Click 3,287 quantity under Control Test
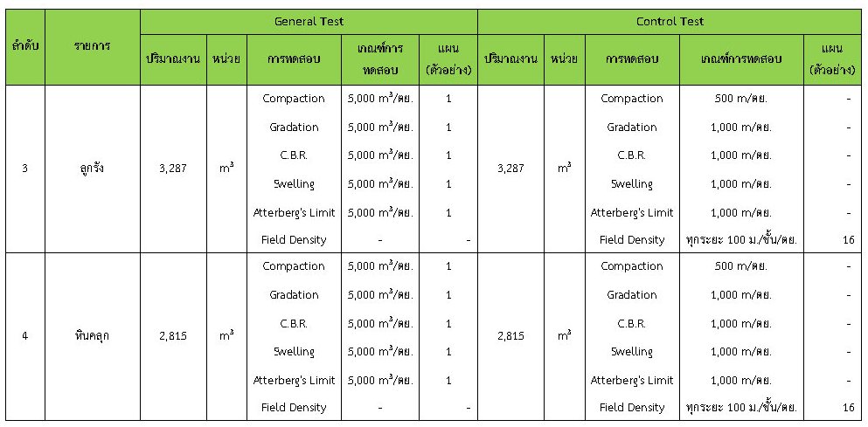Image resolution: width=868 pixels, height=427 pixels. click(x=510, y=169)
